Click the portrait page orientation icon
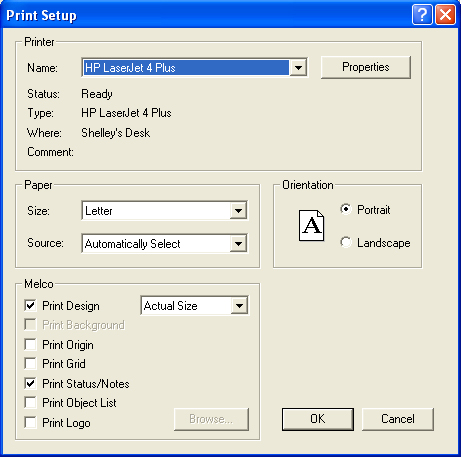 [x=311, y=225]
